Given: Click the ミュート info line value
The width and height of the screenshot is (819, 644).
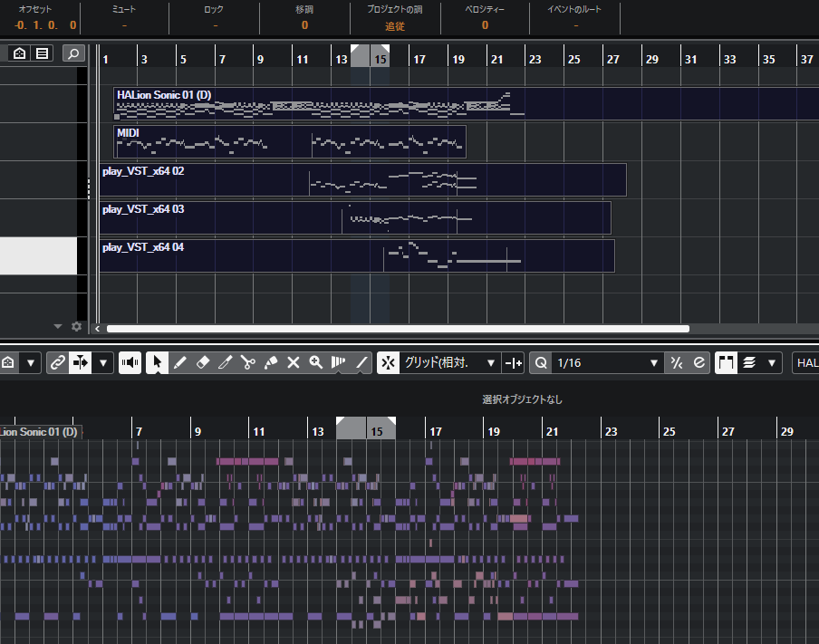Looking at the screenshot, I should tap(124, 25).
